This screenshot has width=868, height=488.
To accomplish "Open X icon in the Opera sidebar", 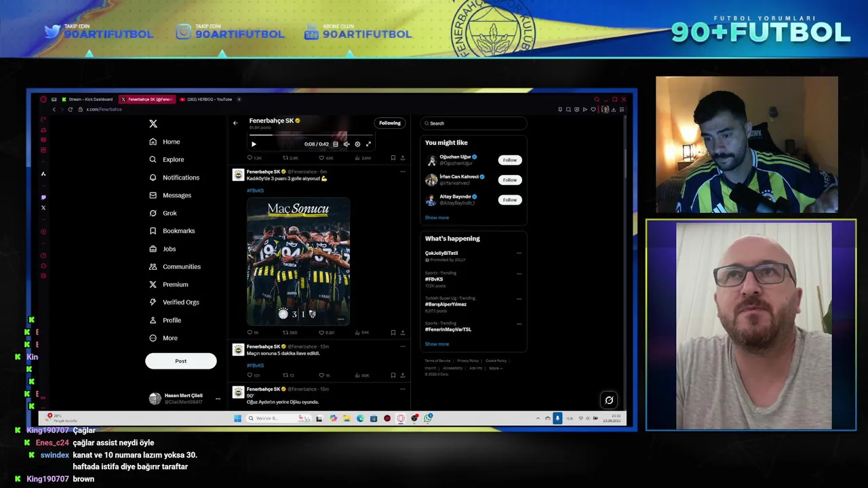I will (x=43, y=207).
